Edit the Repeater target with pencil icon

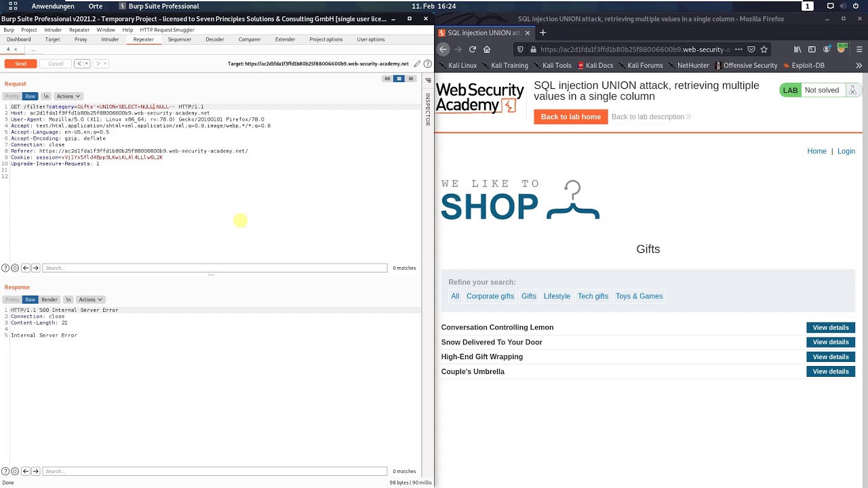tap(417, 64)
